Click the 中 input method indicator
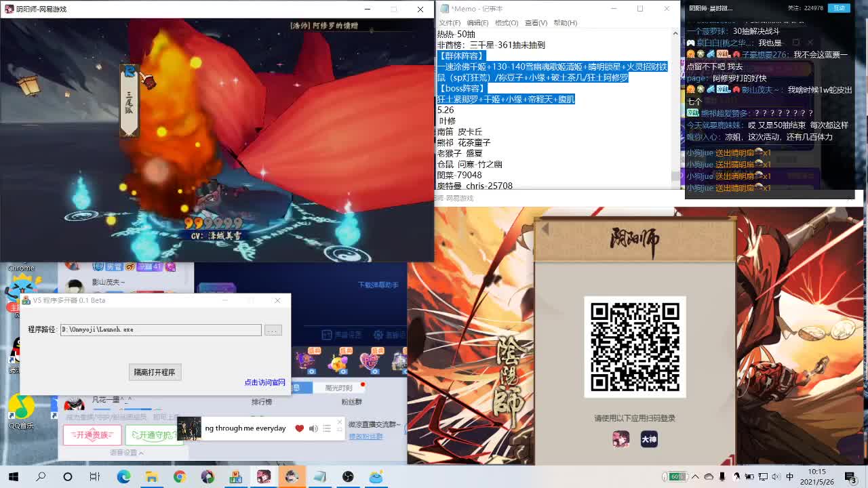This screenshot has width=868, height=488. (789, 476)
